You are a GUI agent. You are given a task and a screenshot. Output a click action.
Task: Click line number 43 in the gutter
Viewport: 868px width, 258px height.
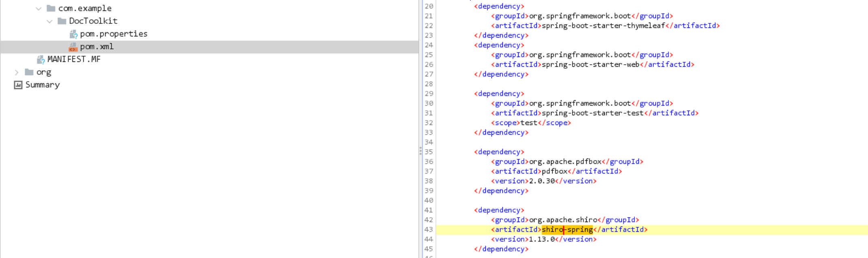[429, 229]
